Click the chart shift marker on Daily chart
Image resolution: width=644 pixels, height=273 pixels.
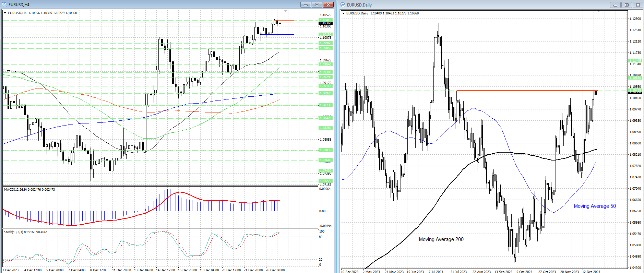click(x=599, y=12)
